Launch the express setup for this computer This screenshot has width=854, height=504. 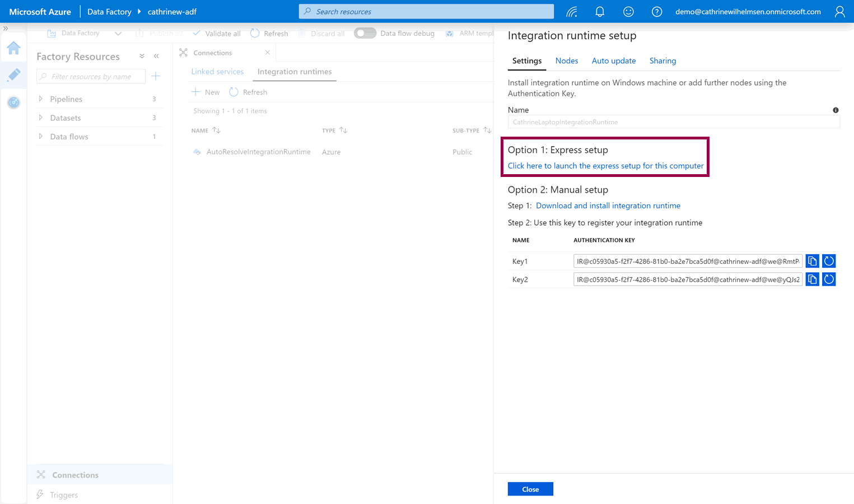[x=605, y=166]
